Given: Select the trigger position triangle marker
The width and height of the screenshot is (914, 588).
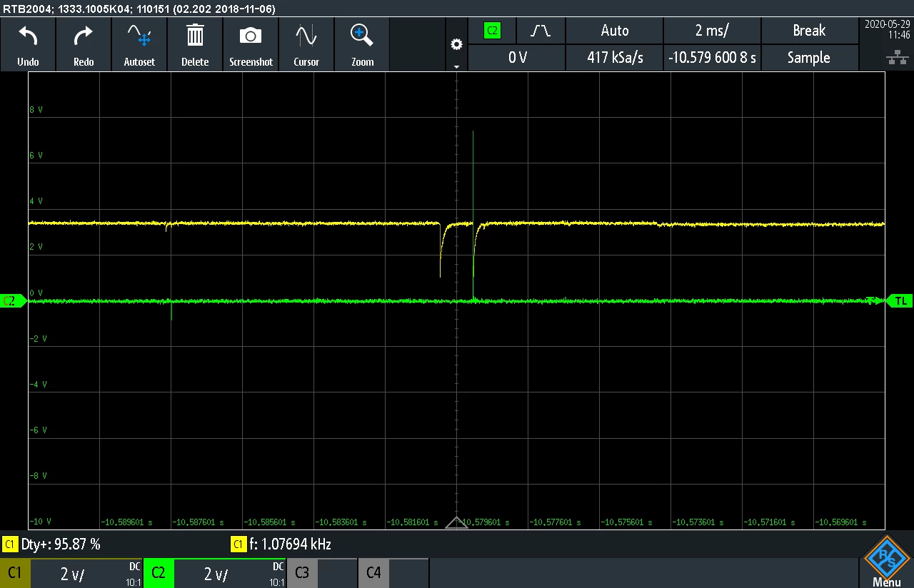Looking at the screenshot, I should tap(456, 523).
